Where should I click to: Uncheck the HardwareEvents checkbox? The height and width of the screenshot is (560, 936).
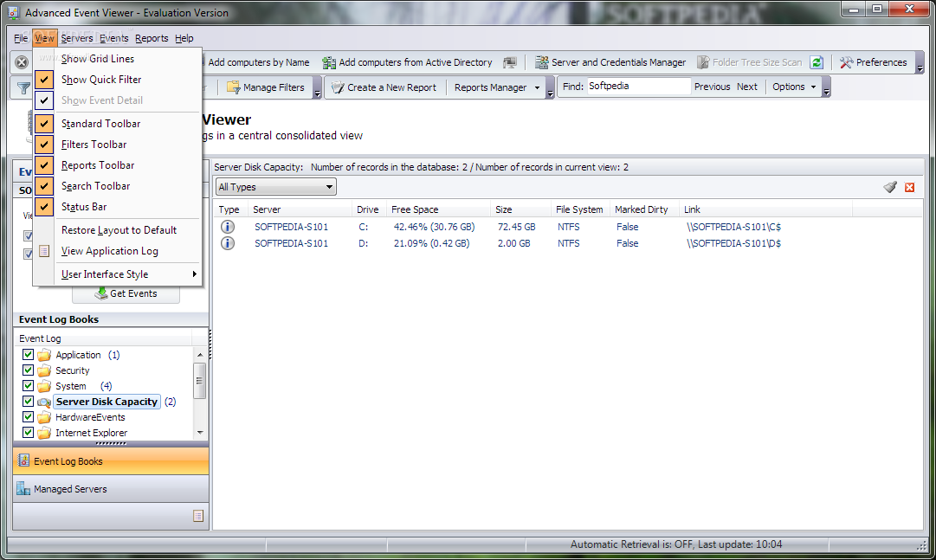pos(28,416)
